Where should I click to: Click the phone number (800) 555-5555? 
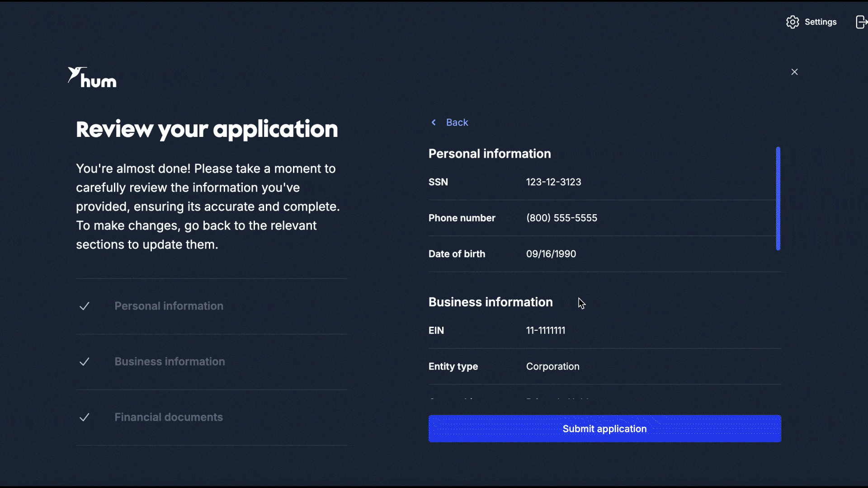point(561,218)
